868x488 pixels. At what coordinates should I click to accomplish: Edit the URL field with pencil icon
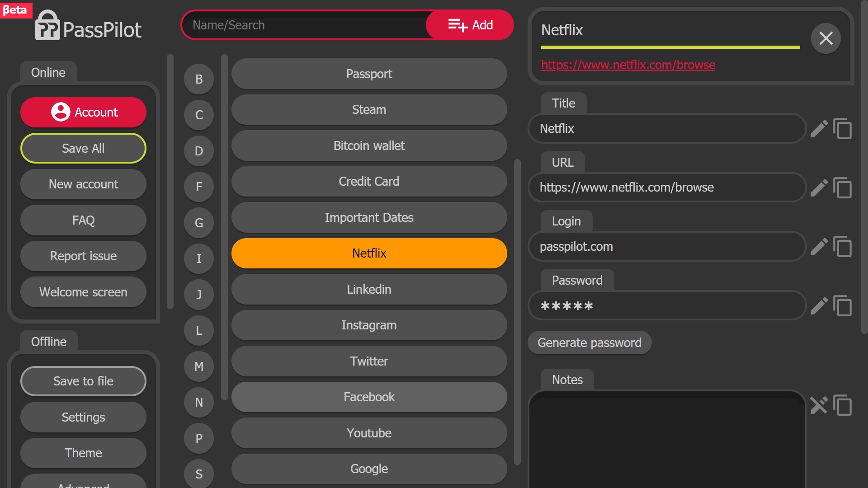click(x=819, y=188)
